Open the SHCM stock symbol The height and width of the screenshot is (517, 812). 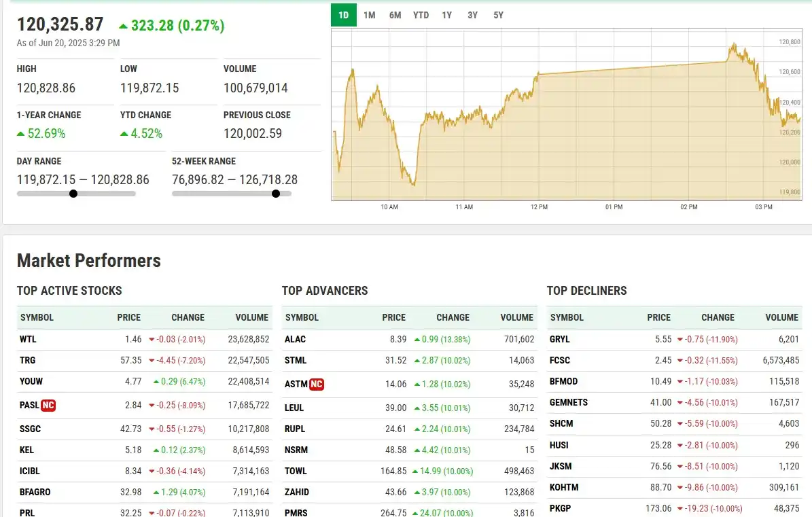[561, 424]
